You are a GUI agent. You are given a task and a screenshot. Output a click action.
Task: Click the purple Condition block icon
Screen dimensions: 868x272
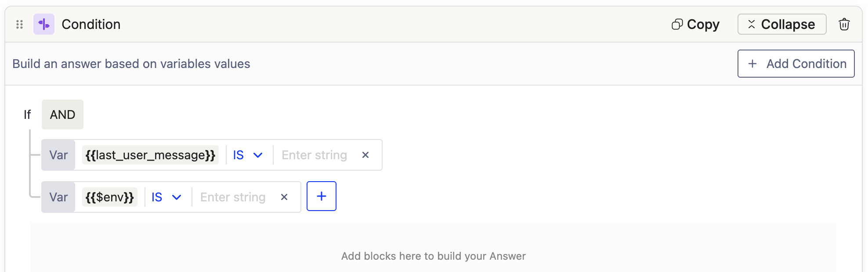(x=44, y=24)
